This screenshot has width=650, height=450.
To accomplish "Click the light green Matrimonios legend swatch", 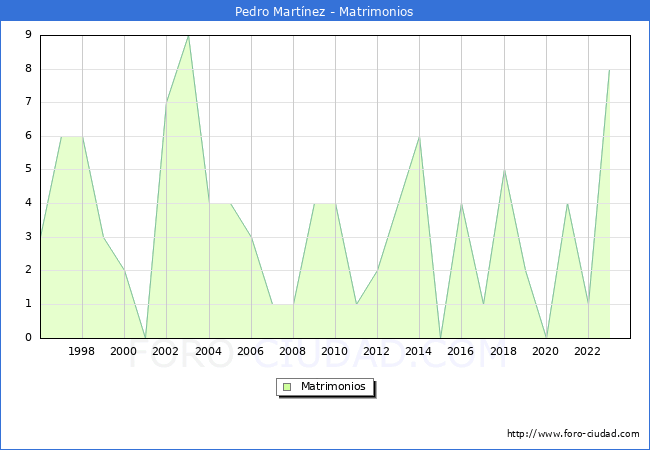I will point(287,387).
